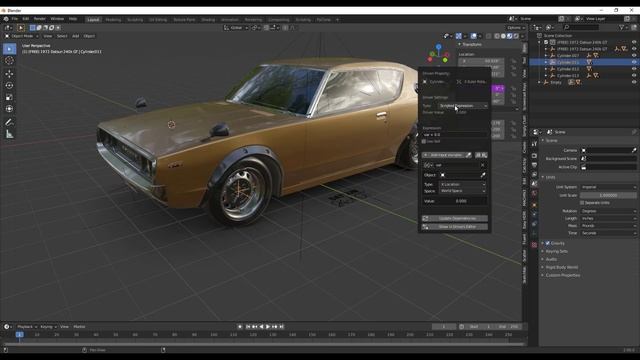Click the Location X value field
Screen dimensions: 640x360
coord(480,61)
